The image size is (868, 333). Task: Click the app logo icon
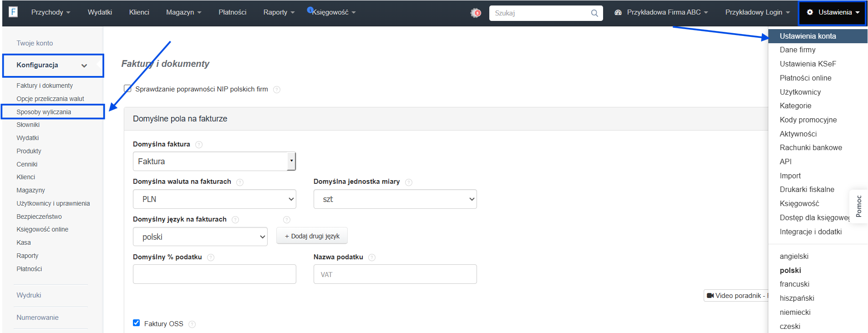pyautogui.click(x=13, y=12)
